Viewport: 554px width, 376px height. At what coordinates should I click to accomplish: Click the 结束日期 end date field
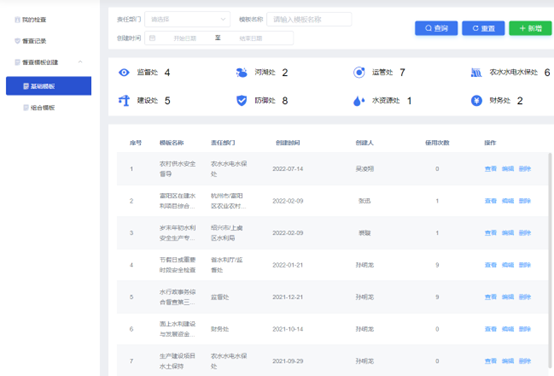coord(251,38)
